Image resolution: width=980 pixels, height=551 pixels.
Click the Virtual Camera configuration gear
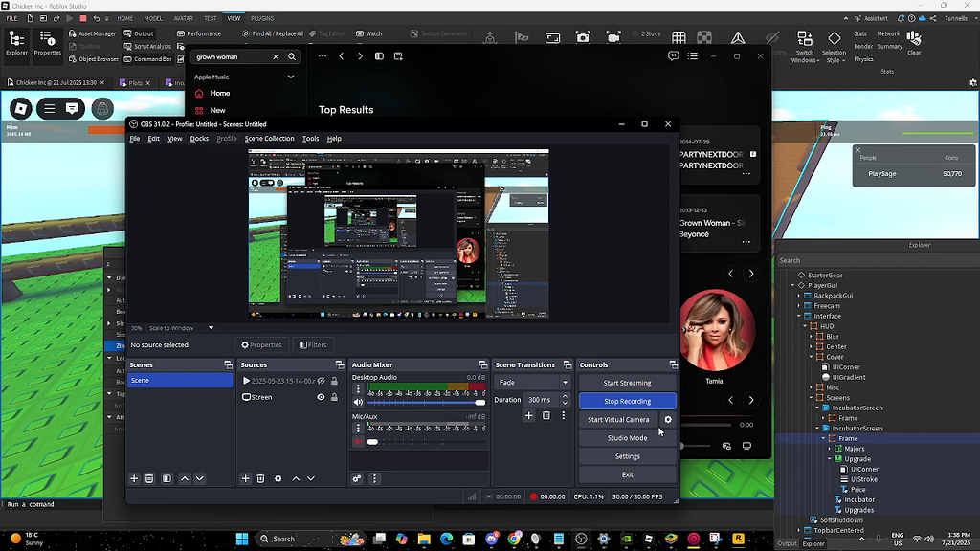[668, 419]
